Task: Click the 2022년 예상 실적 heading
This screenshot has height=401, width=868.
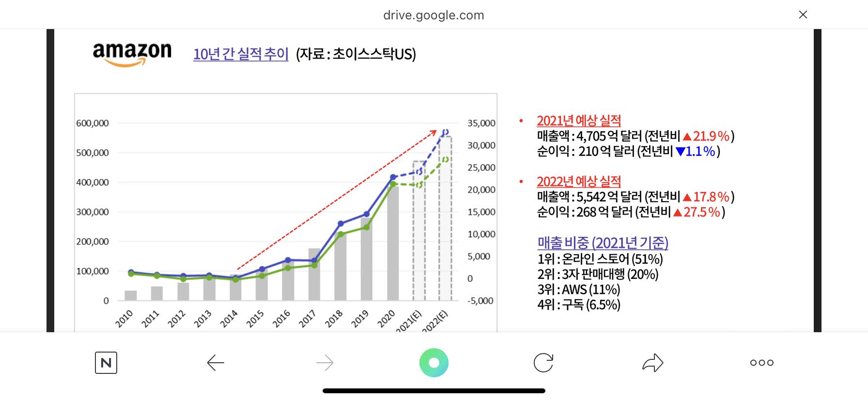Action: click(x=579, y=182)
